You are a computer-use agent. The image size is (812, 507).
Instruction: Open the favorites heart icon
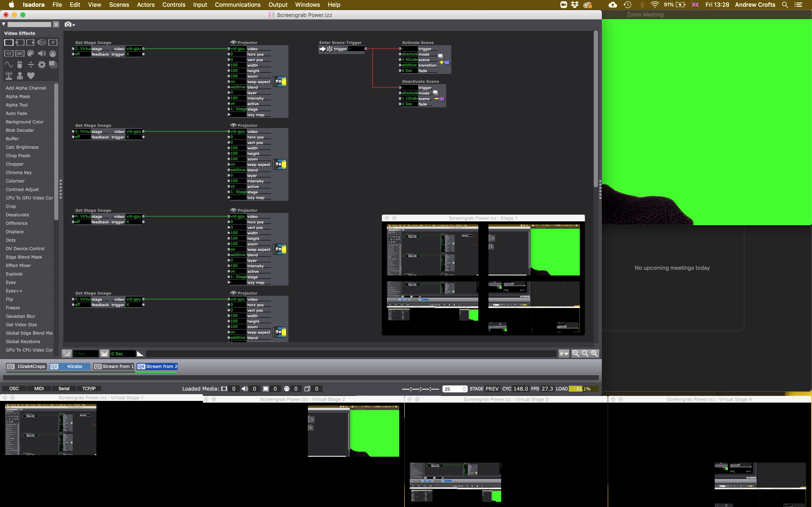click(31, 76)
